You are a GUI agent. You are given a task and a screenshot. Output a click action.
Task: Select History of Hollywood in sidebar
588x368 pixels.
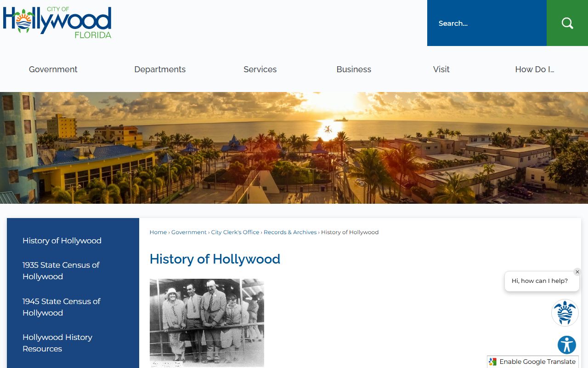62,241
